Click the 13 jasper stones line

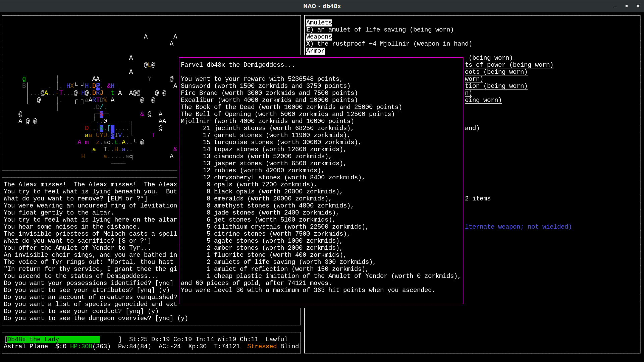(274, 163)
